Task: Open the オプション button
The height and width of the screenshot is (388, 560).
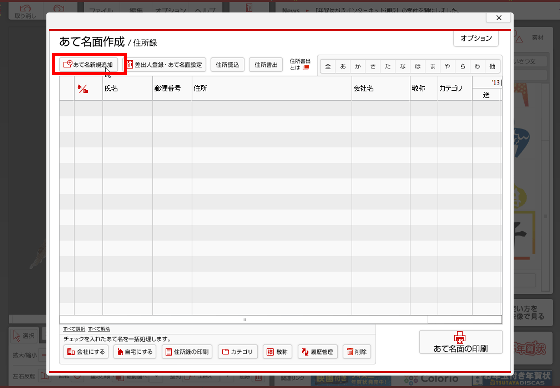Action: [476, 38]
